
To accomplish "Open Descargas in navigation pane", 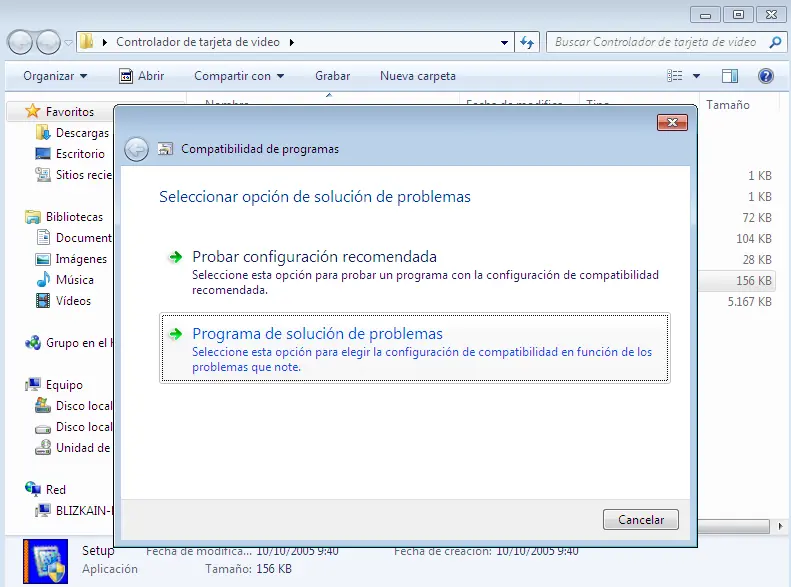I will pos(74,133).
